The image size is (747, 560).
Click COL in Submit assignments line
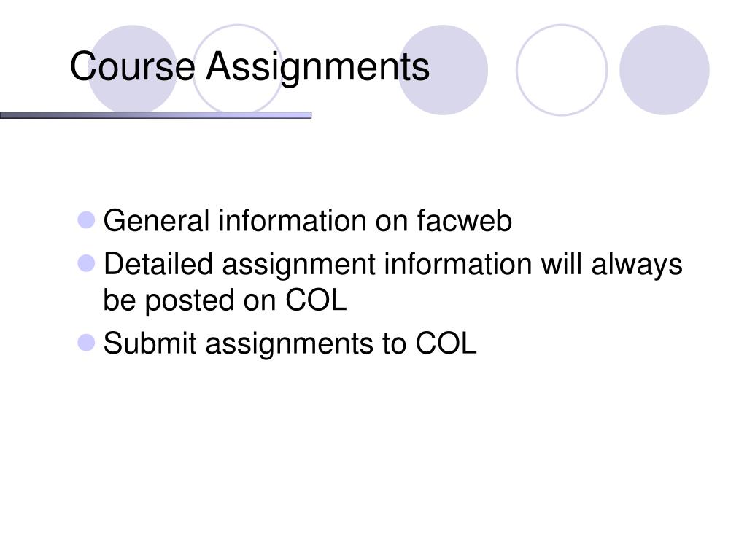click(x=446, y=343)
